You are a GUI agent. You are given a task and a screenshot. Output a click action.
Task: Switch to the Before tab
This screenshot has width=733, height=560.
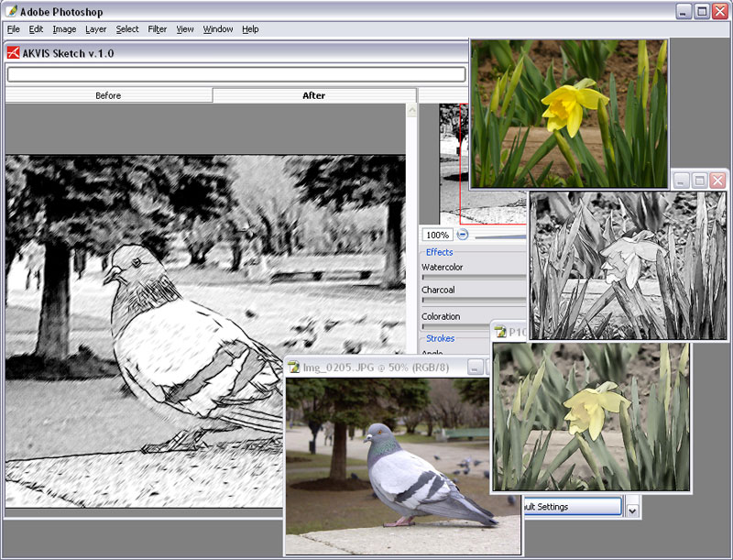click(x=108, y=95)
